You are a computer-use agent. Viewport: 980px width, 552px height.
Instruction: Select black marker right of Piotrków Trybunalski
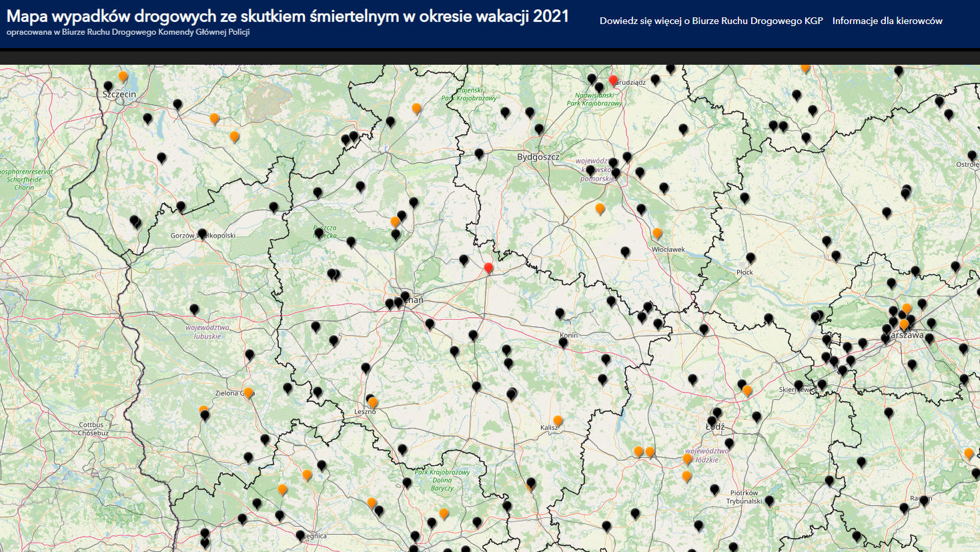(769, 500)
